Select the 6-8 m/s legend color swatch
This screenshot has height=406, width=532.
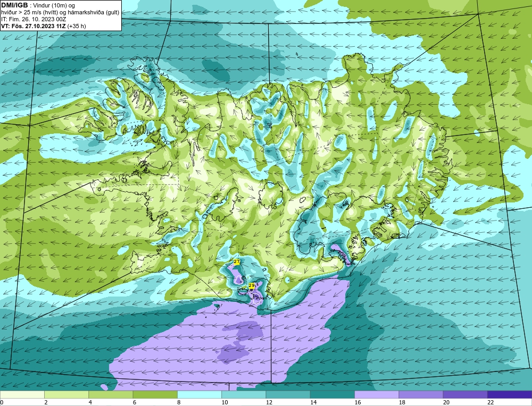tap(155, 394)
